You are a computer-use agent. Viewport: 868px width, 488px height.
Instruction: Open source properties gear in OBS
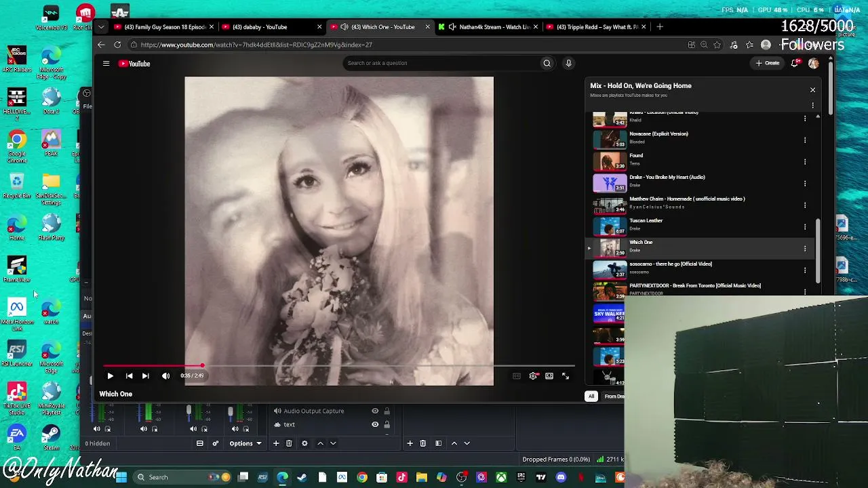click(304, 443)
